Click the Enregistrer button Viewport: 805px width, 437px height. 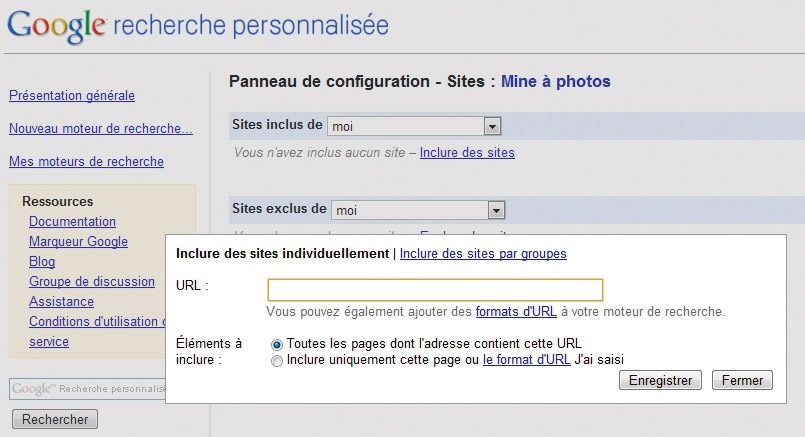661,380
